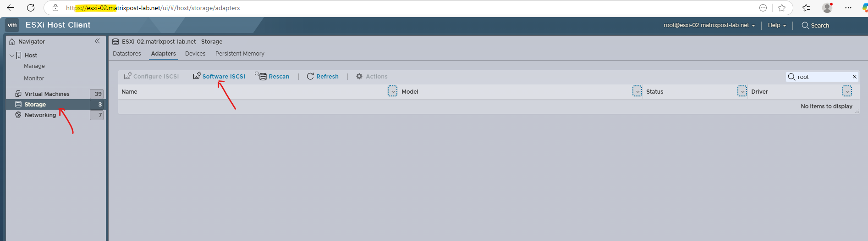
Task: Click the filter magnifier icon
Action: coord(791,77)
